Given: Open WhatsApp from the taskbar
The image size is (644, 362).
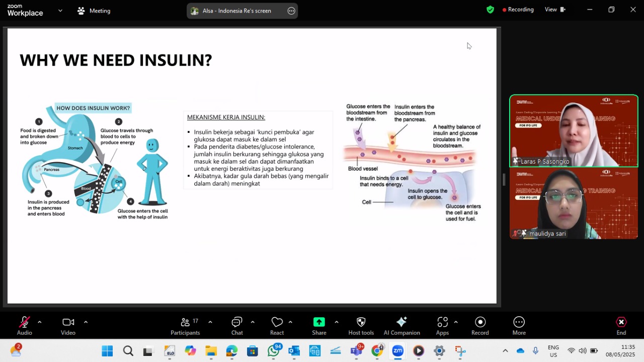Looking at the screenshot, I should (274, 351).
